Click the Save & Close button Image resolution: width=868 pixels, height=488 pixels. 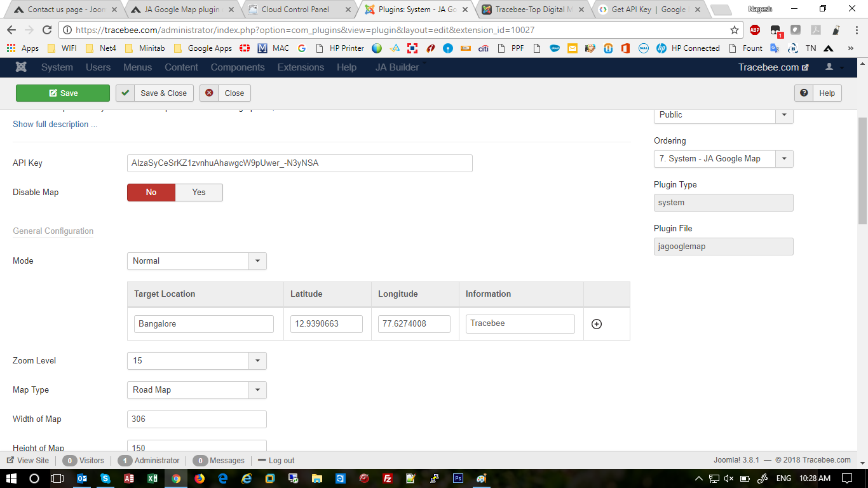pos(154,93)
